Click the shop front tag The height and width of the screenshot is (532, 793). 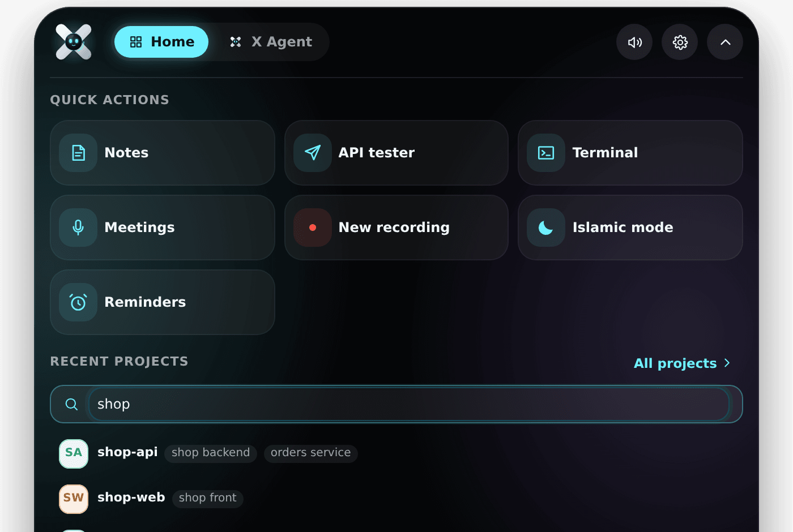pos(208,498)
